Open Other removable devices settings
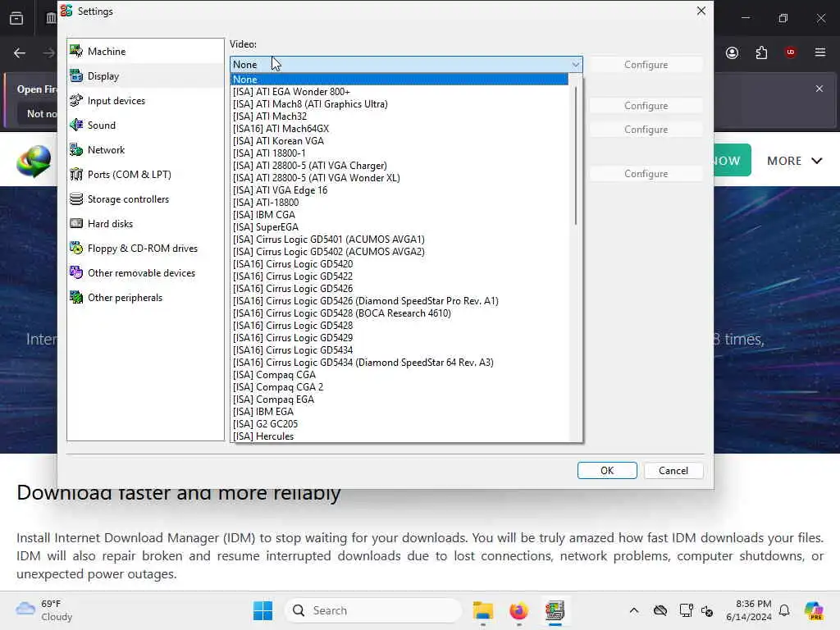 point(145,273)
